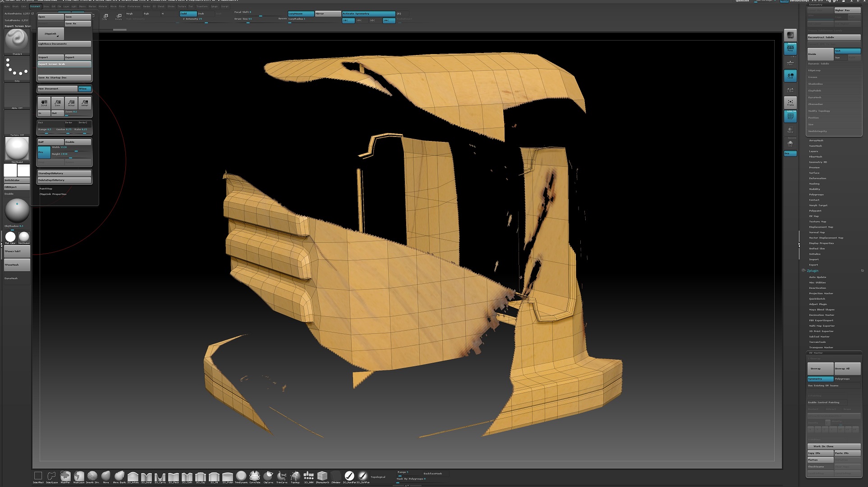Select the Move Elastic brush
The image size is (868, 487).
[119, 477]
